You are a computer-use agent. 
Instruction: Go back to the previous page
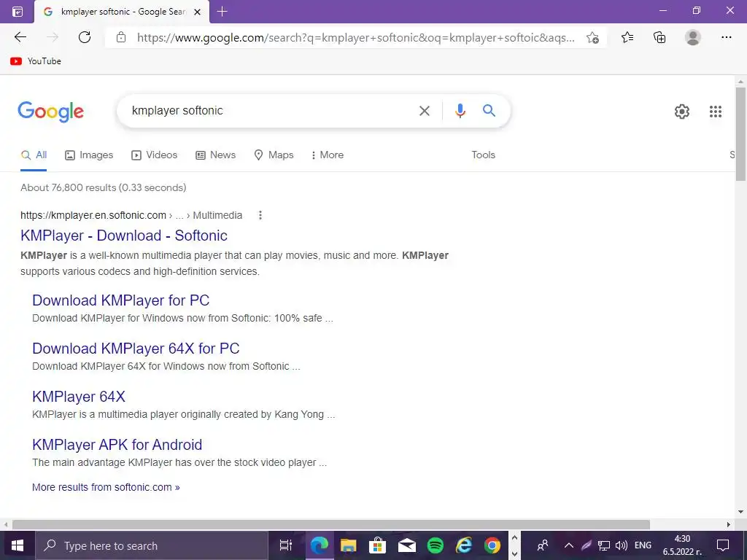(x=20, y=37)
